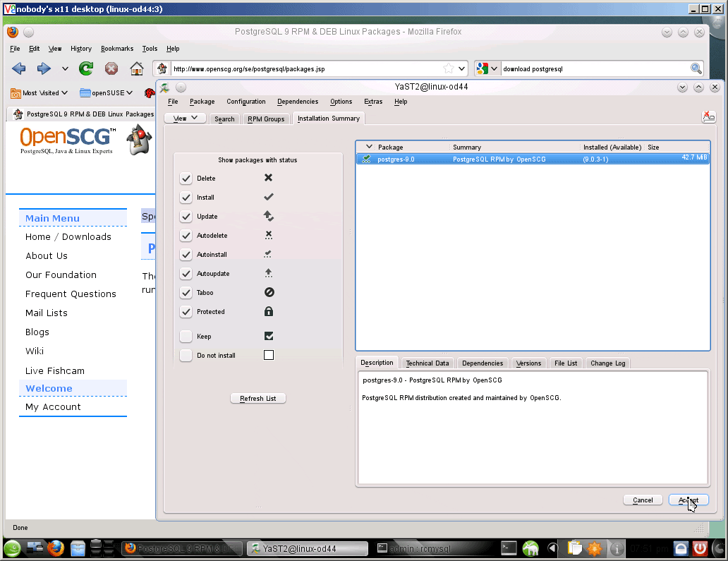728x561 pixels.
Task: Open file manager icon in taskbar
Action: coord(78,548)
